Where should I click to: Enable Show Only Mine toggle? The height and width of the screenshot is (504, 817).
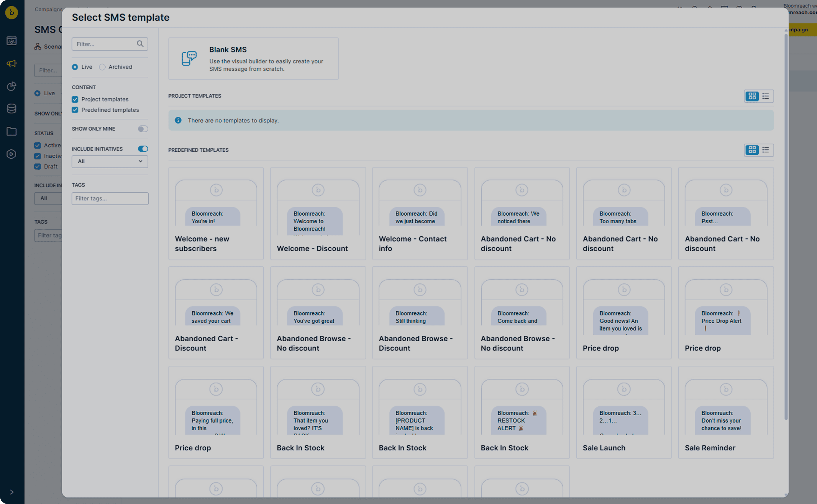coord(143,129)
